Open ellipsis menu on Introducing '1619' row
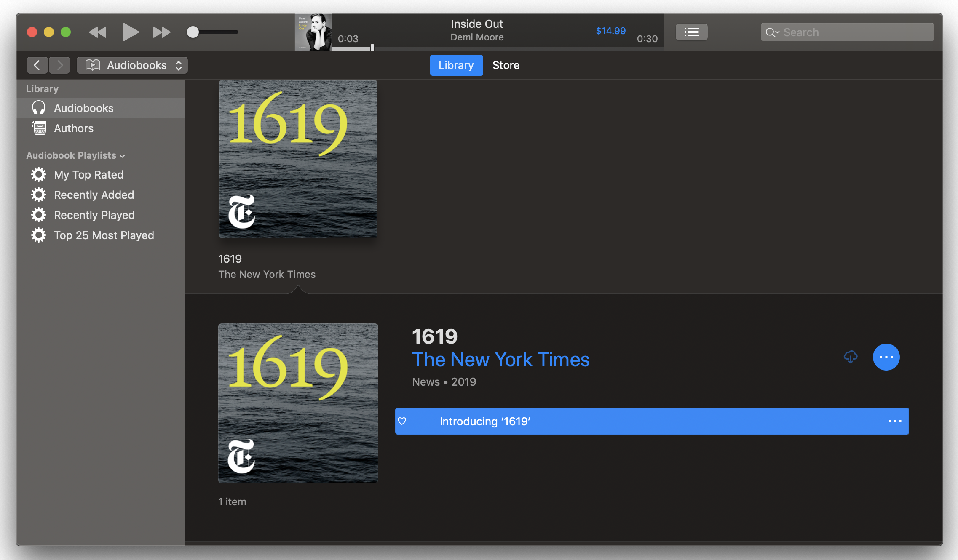This screenshot has height=560, width=958. 895,421
